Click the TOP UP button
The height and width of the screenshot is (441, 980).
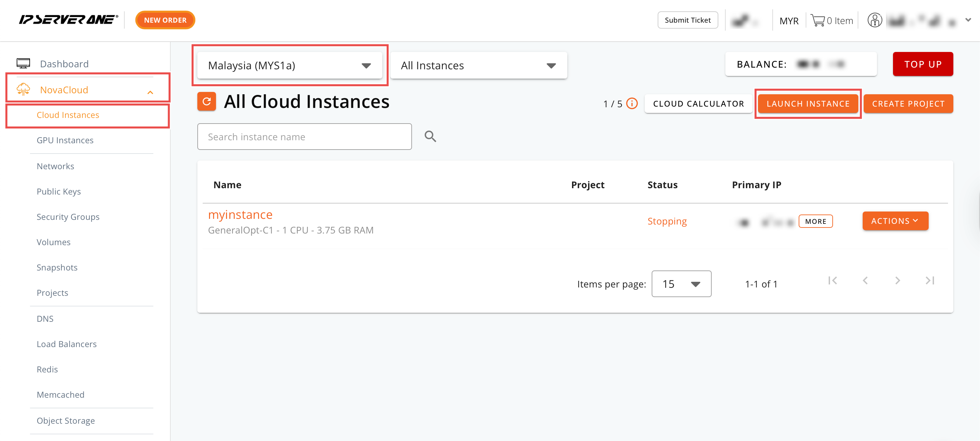(x=923, y=64)
